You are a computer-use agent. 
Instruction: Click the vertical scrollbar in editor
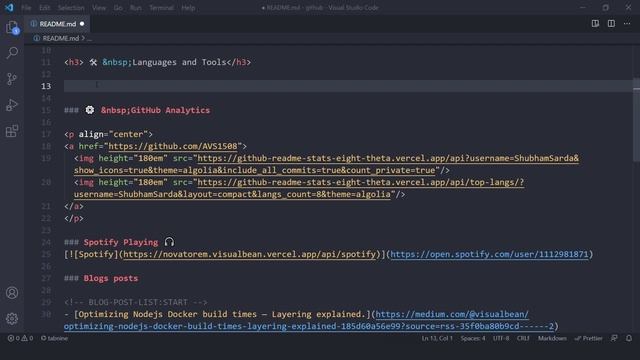pyautogui.click(x=636, y=120)
